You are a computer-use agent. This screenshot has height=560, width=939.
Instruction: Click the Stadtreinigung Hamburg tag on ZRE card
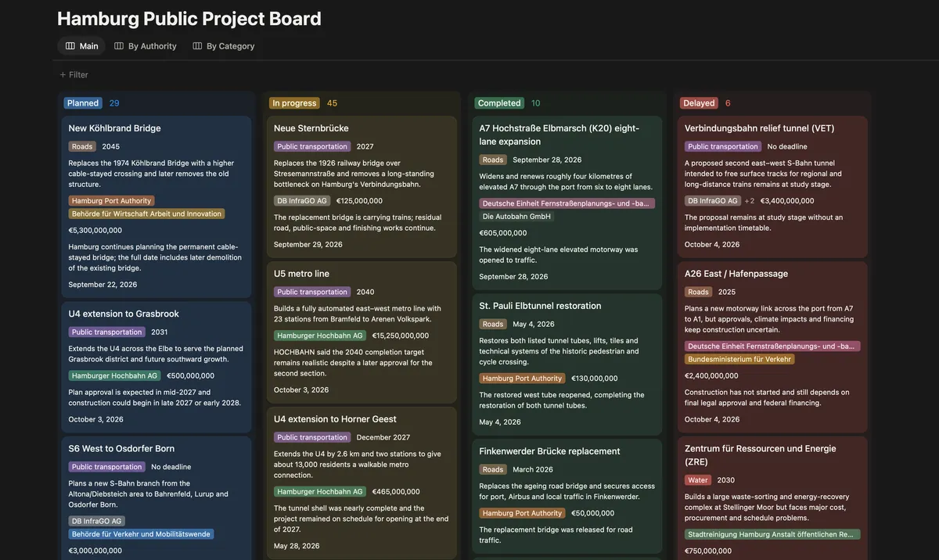772,535
